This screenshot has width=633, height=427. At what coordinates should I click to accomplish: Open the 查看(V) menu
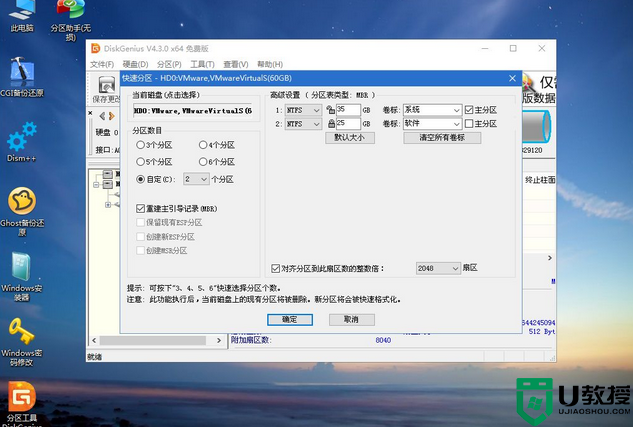pyautogui.click(x=236, y=65)
